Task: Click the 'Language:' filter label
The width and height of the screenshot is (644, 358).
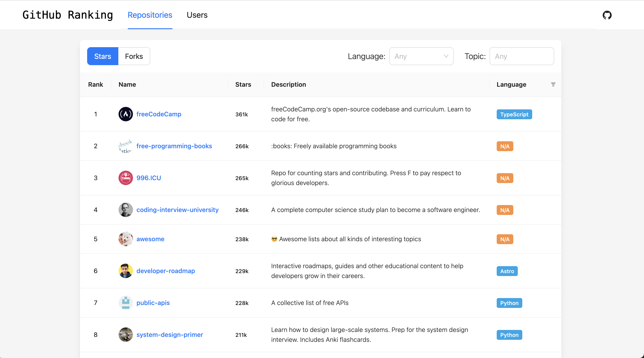Action: point(366,56)
